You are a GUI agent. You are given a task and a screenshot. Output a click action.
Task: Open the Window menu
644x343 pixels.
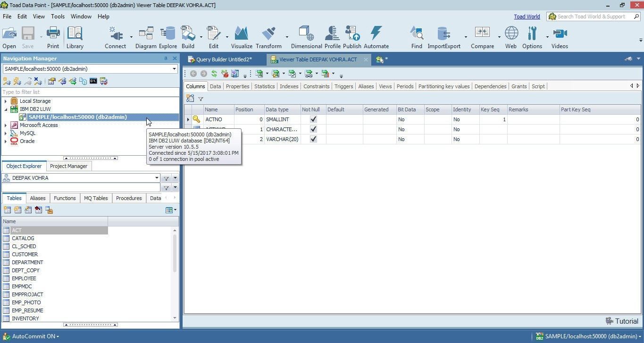[x=81, y=16]
